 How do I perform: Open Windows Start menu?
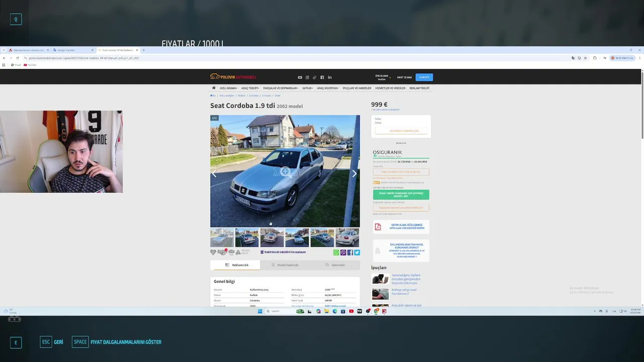pos(260,311)
